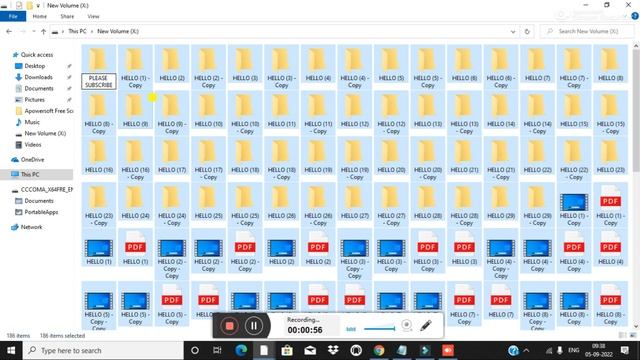Expand the chevron after This PC in breadcrumb
The height and width of the screenshot is (360, 640).
(x=92, y=31)
